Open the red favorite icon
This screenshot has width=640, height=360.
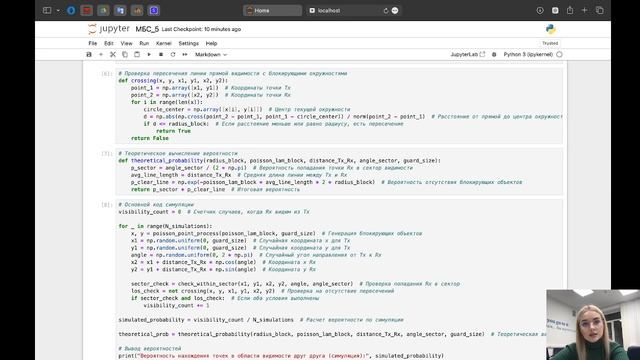click(87, 10)
